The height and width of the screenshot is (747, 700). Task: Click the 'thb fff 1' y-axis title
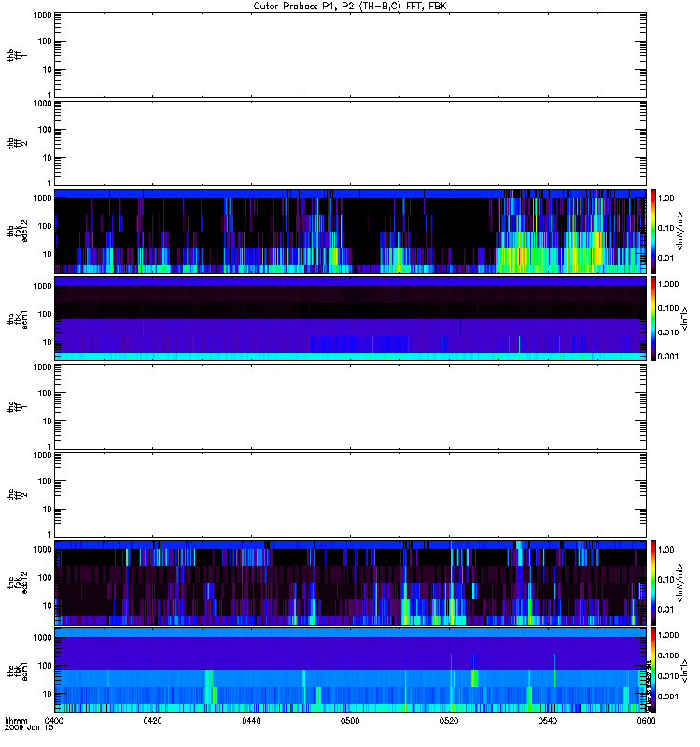(17, 55)
